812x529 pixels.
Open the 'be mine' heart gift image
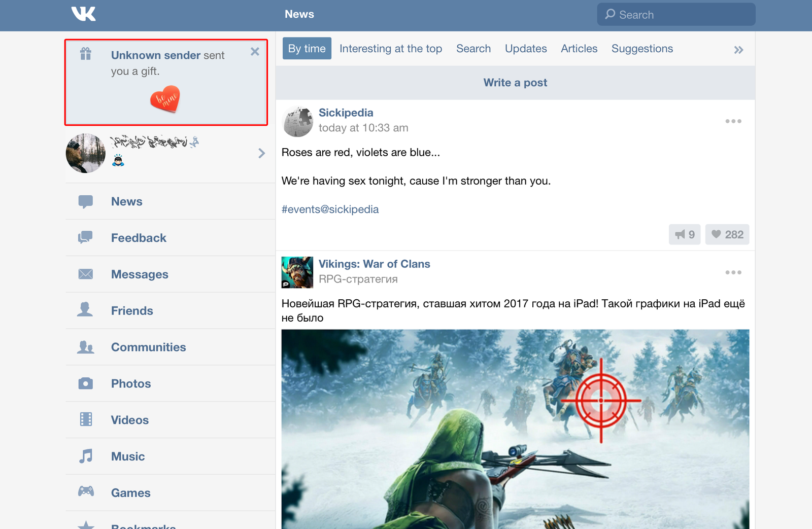point(165,99)
